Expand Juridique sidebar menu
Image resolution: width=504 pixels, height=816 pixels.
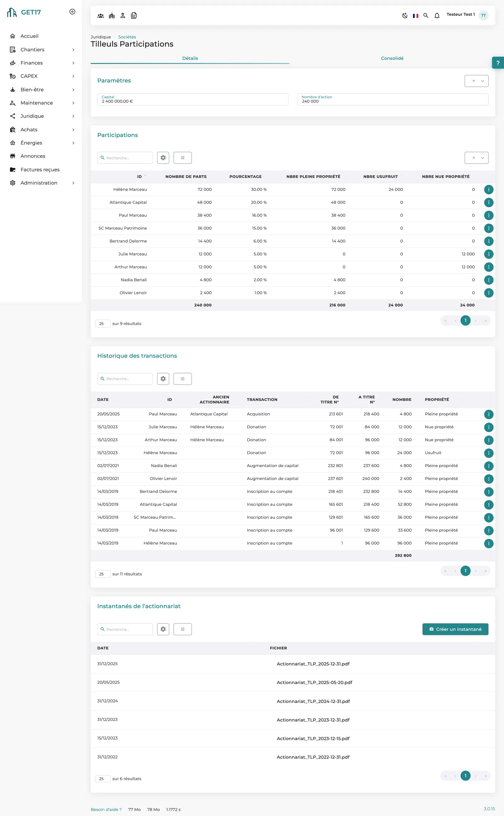pyautogui.click(x=41, y=116)
